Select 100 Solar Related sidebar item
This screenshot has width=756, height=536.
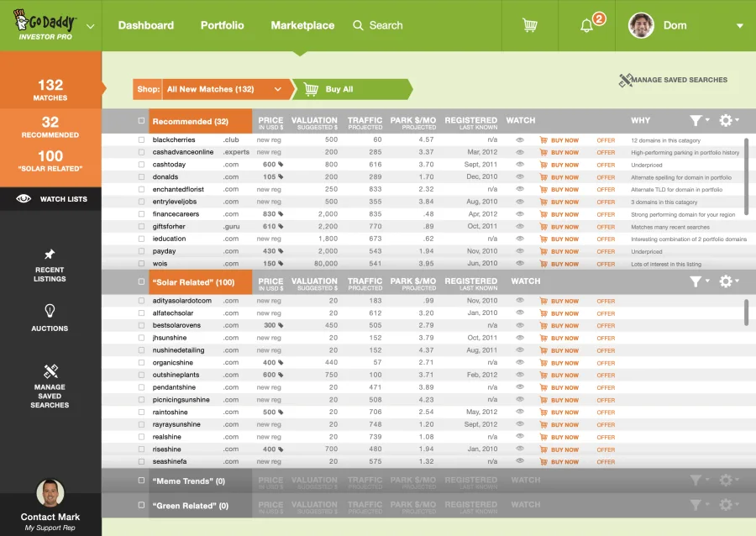[x=50, y=160]
